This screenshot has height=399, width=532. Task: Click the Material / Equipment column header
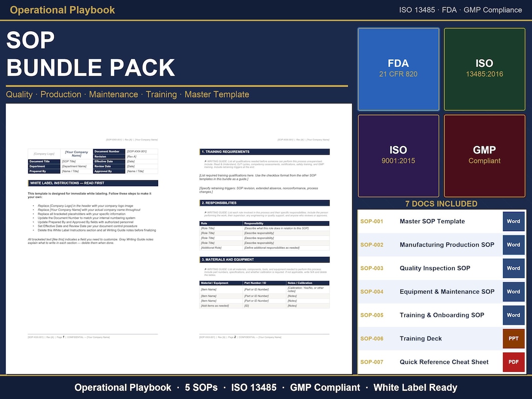tap(221, 283)
